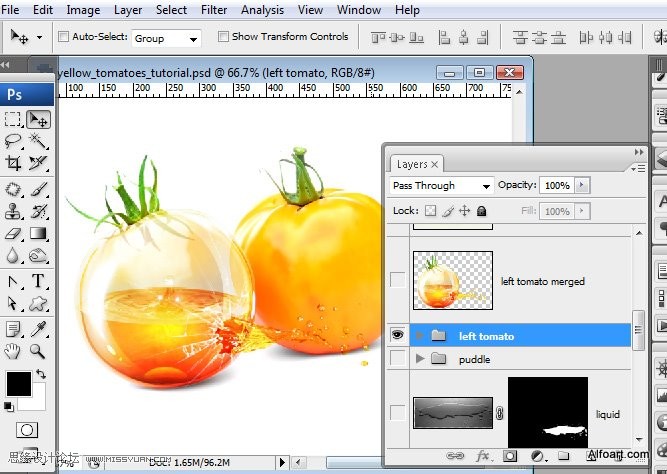
Task: Select the Lasso tool
Action: click(13, 141)
